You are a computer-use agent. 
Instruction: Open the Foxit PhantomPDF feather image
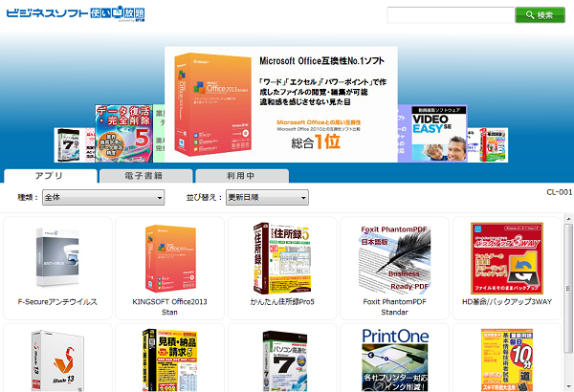tap(394, 258)
